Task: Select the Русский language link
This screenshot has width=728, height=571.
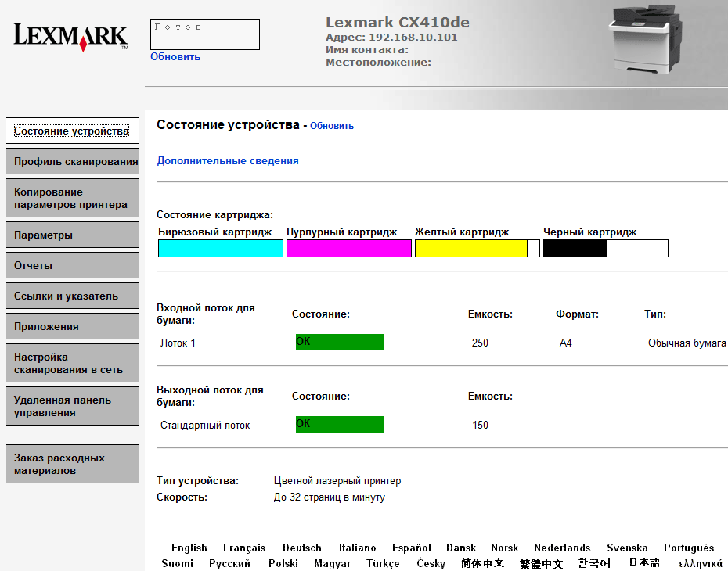Action: tap(229, 563)
